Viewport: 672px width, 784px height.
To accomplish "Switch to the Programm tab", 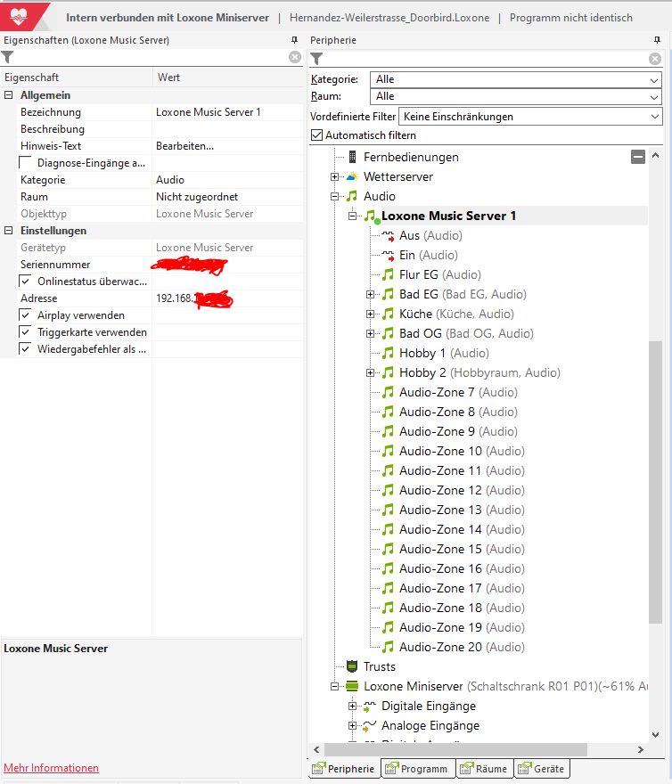I will tap(418, 769).
